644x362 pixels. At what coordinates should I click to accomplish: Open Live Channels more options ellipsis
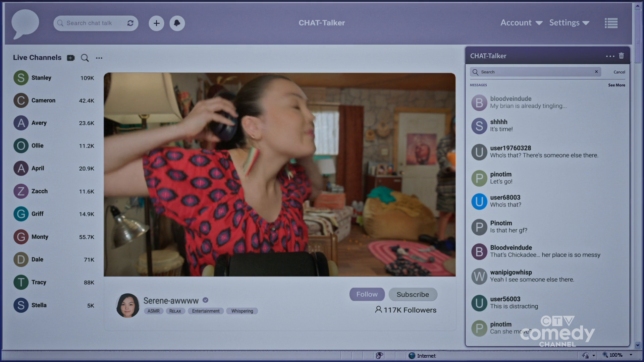point(99,58)
